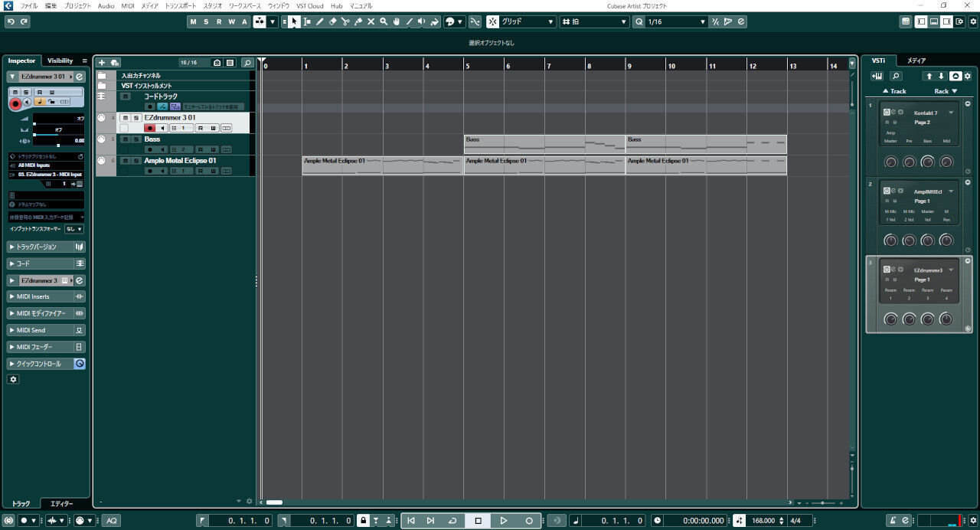Activate the Mute tool in the toolbar
Image resolution: width=980 pixels, height=530 pixels.
(x=371, y=21)
